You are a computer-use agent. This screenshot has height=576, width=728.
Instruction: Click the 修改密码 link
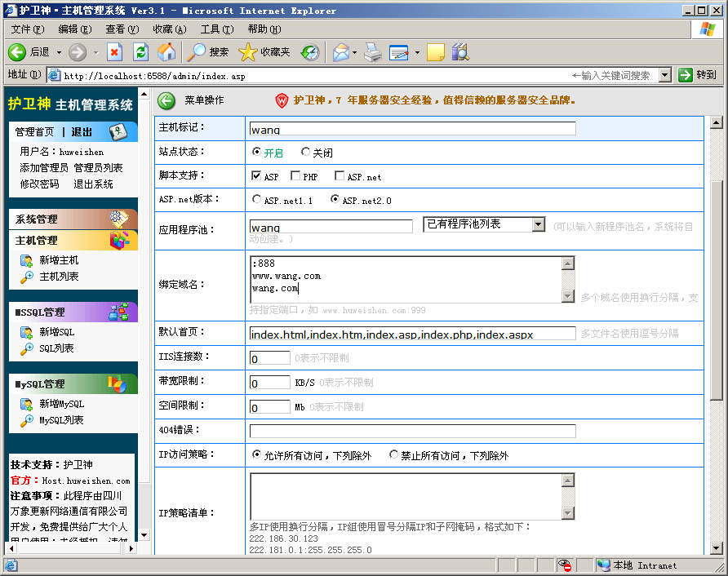pyautogui.click(x=39, y=184)
